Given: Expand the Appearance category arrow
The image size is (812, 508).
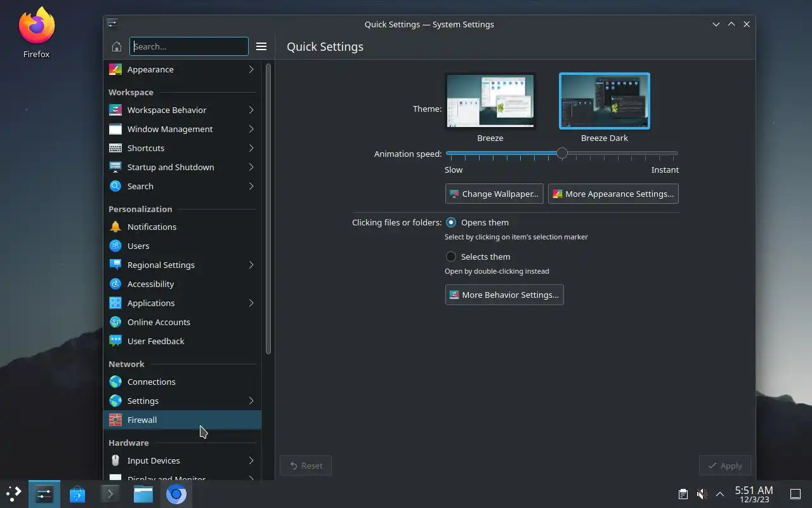Looking at the screenshot, I should pos(251,69).
